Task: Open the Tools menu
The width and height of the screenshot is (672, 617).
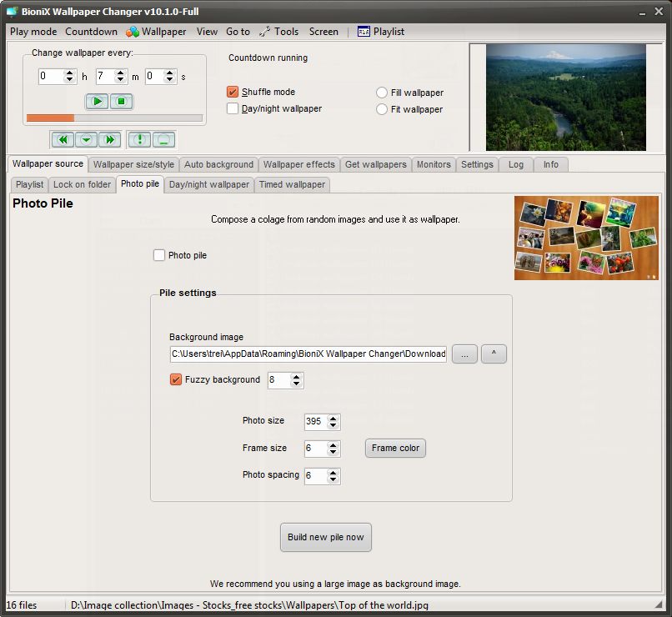Action: (x=279, y=32)
